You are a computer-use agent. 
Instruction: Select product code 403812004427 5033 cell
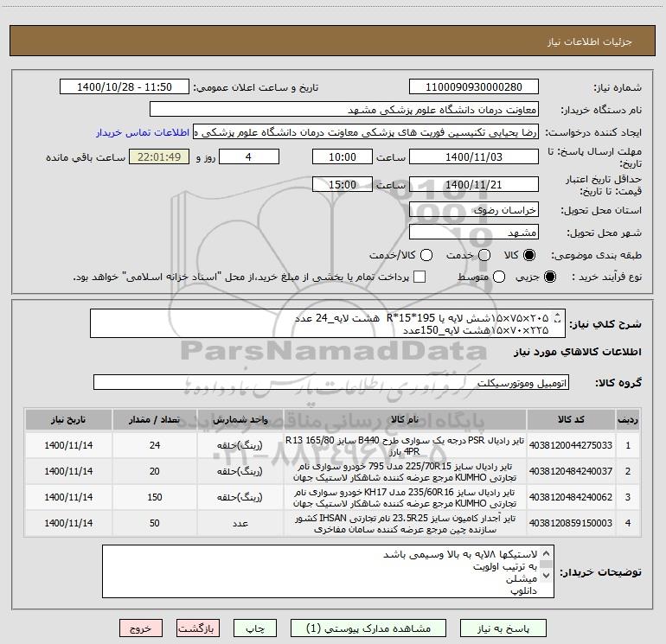(571, 445)
